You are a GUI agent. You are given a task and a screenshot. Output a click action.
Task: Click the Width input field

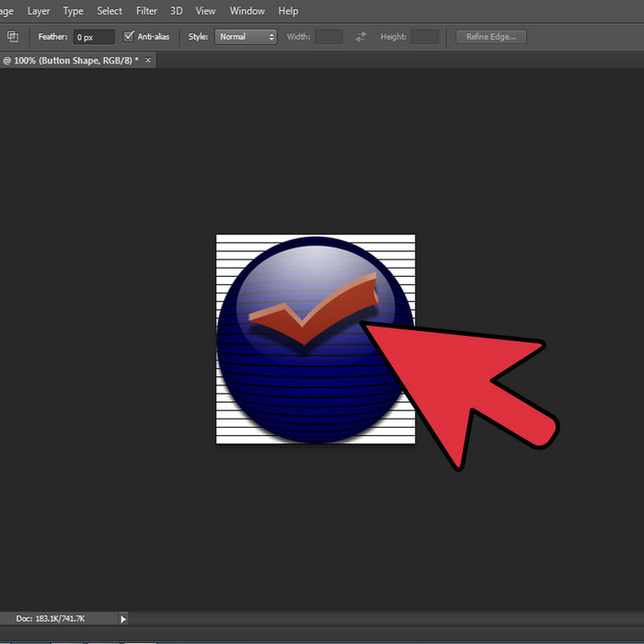(328, 37)
